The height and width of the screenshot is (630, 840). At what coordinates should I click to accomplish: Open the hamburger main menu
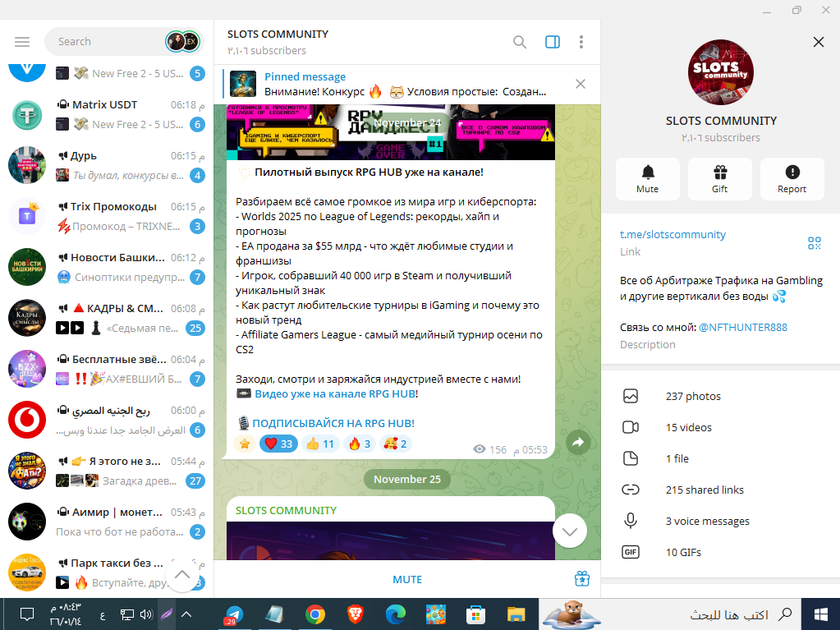(x=22, y=42)
